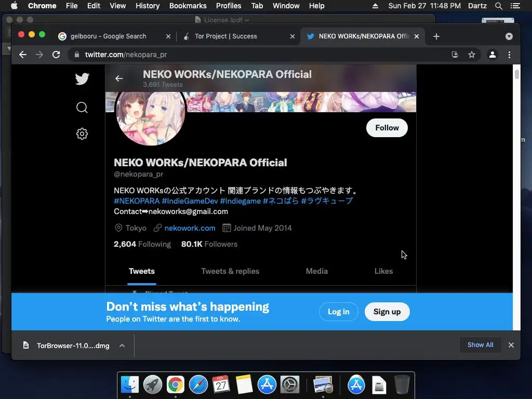Reload the Twitter page
Image resolution: width=532 pixels, height=399 pixels.
(56, 55)
